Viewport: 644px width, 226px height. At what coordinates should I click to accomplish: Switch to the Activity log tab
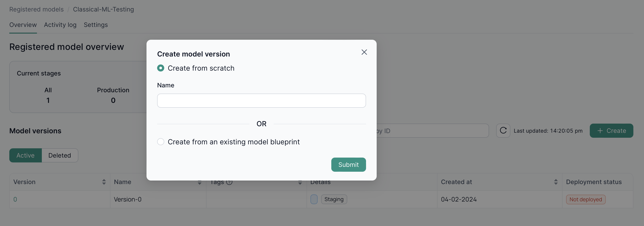[60, 25]
